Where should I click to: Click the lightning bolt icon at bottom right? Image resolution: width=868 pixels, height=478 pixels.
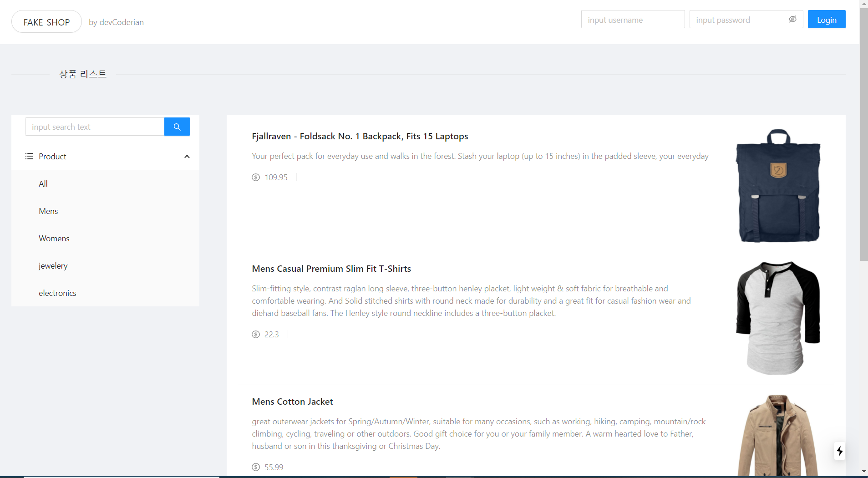839,451
